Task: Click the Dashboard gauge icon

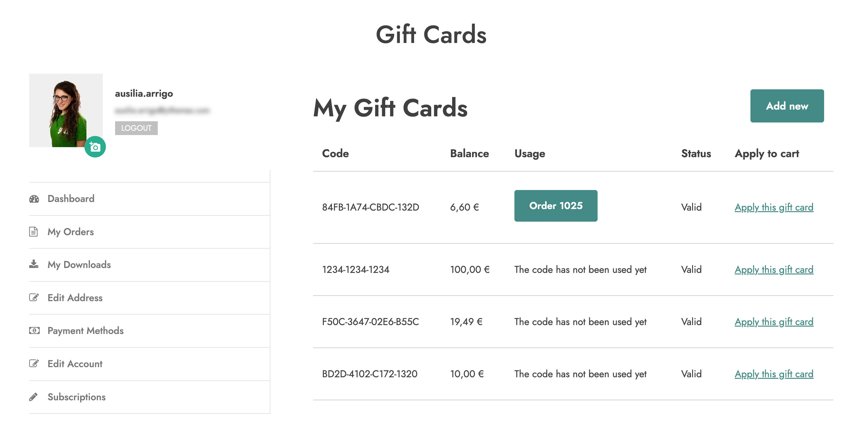Action: pyautogui.click(x=34, y=199)
